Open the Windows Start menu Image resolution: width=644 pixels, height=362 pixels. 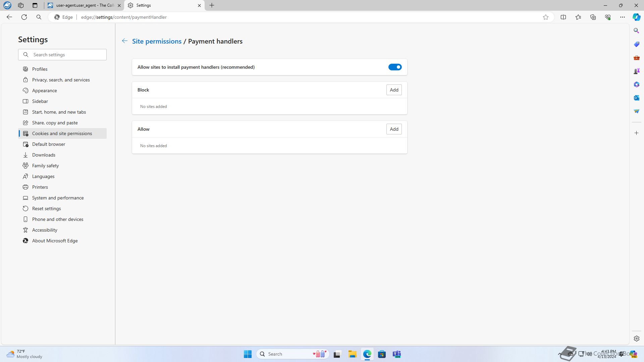pyautogui.click(x=248, y=354)
